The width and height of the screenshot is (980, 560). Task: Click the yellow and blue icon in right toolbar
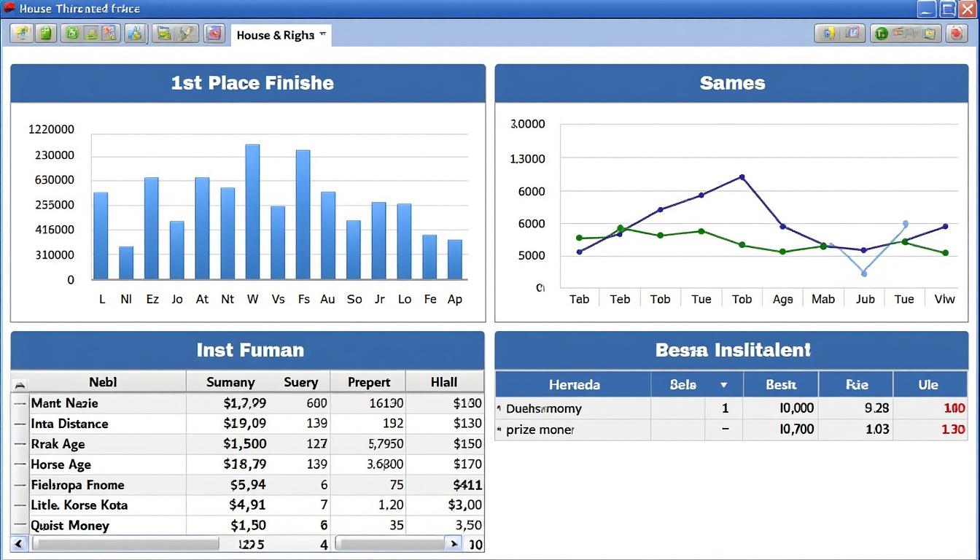point(828,33)
